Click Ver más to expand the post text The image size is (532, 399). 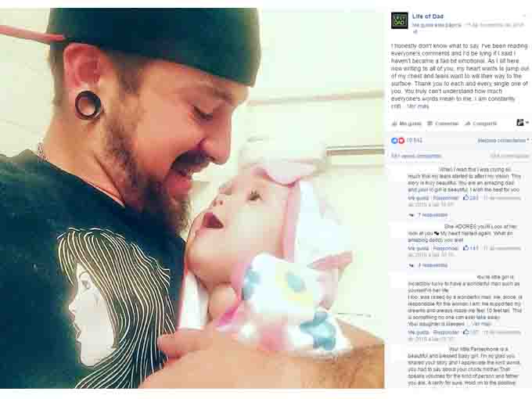pyautogui.click(x=418, y=106)
